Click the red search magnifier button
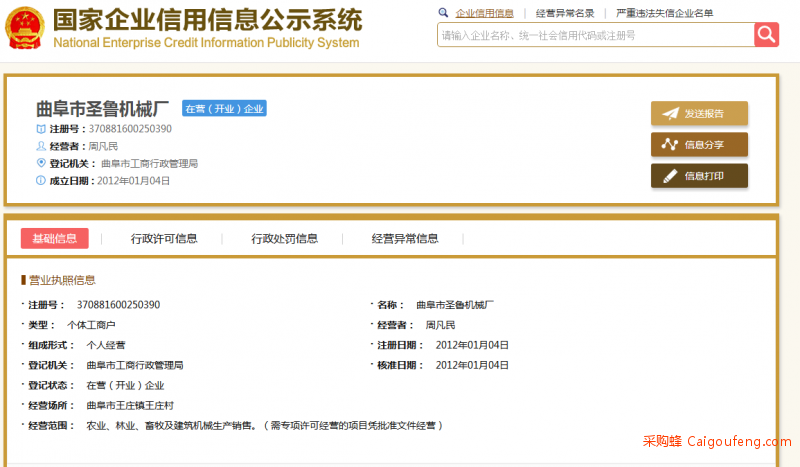This screenshot has width=800, height=467. pyautogui.click(x=766, y=35)
